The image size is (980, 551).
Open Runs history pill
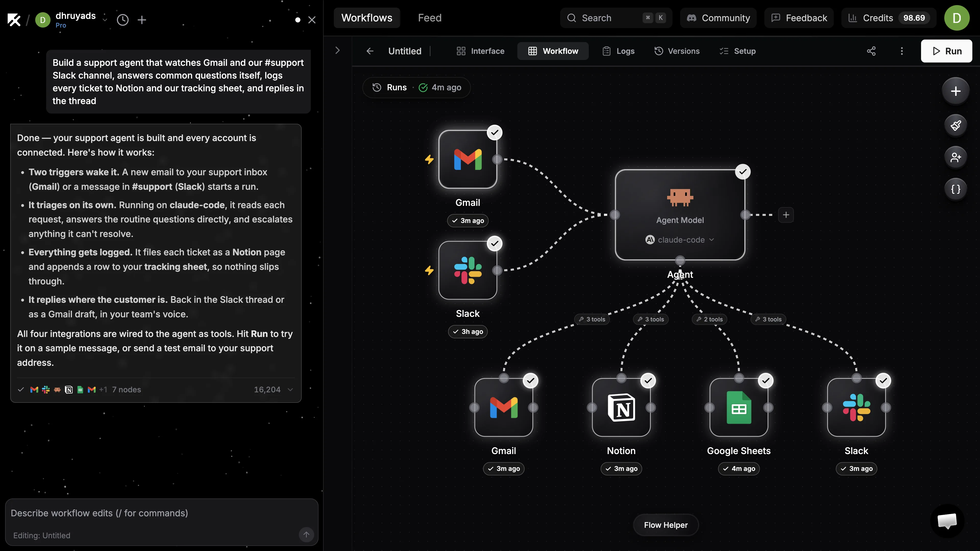coord(416,87)
